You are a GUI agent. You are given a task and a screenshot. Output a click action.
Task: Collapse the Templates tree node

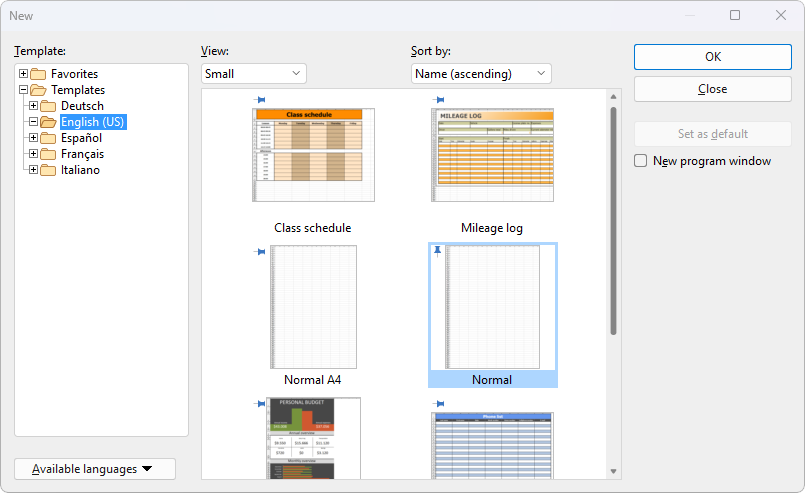[x=24, y=90]
